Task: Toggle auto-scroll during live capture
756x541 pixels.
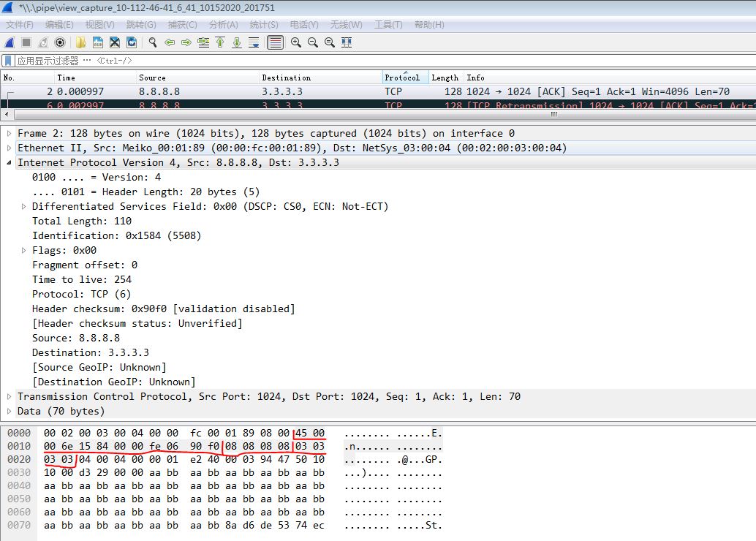Action: coord(254,42)
